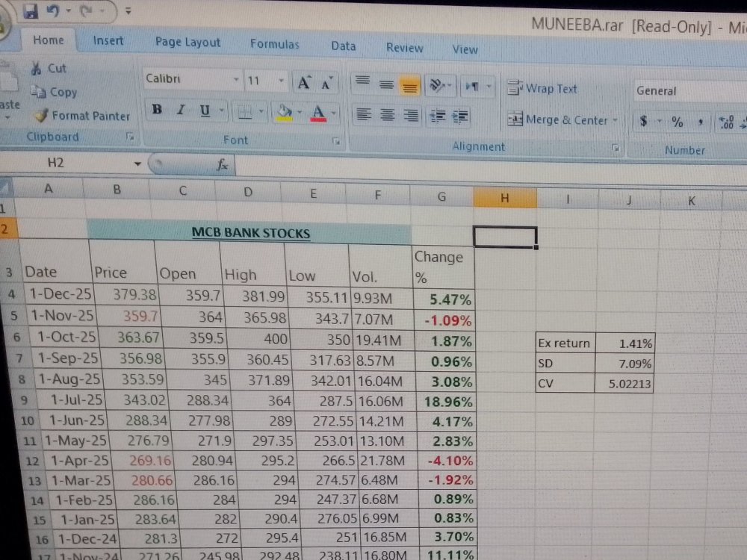
Task: Click the Decrease Indent icon
Action: click(x=437, y=116)
